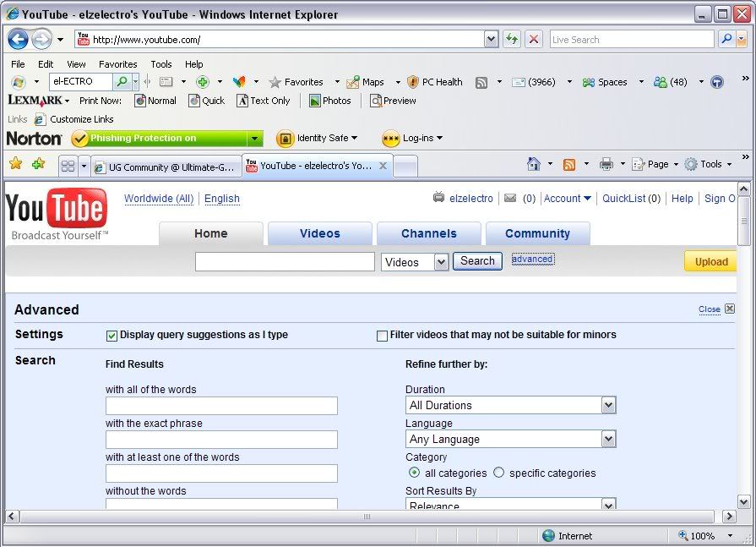Switch to the YouTube Community tab

[537, 233]
